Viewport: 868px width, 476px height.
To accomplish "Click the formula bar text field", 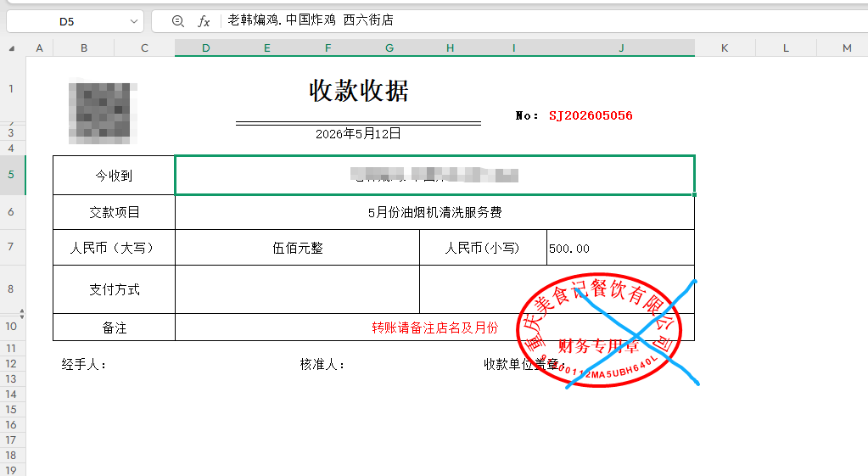I will (542, 20).
